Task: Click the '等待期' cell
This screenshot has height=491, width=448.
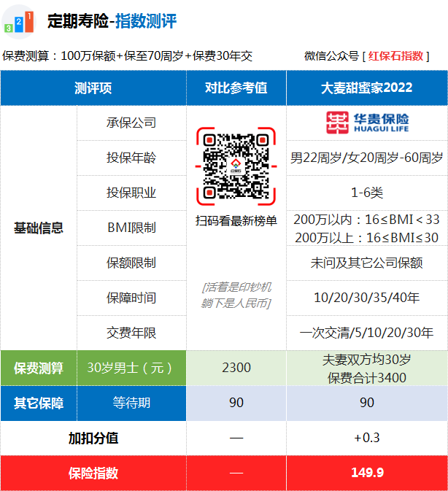Action: coord(131,403)
